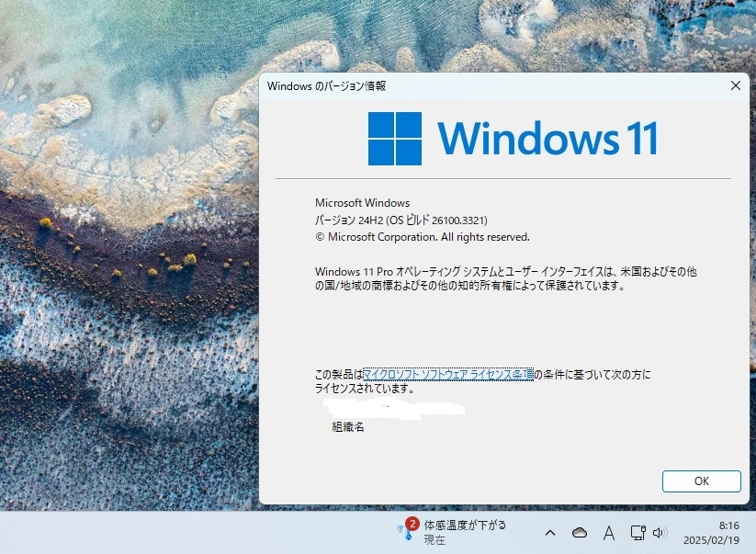Open network status tray icon

(638, 533)
